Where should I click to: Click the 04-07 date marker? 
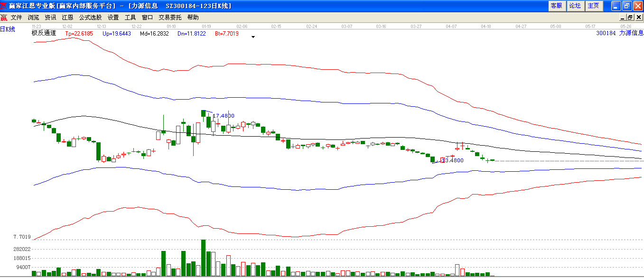(x=451, y=27)
